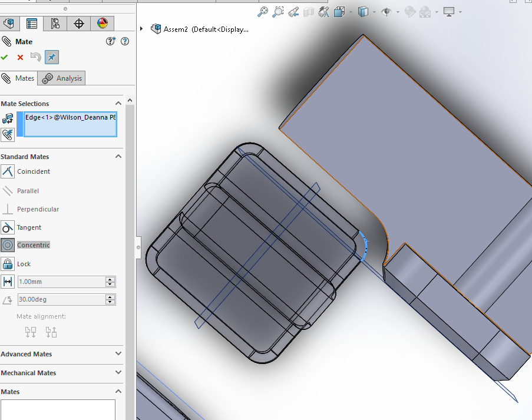This screenshot has height=420, width=532.
Task: Confirm the mate with the green checkmark
Action: (5, 57)
